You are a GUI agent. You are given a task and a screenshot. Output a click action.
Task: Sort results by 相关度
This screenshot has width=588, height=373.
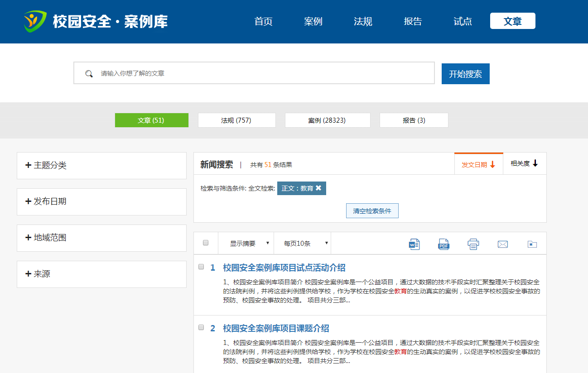[x=524, y=163]
